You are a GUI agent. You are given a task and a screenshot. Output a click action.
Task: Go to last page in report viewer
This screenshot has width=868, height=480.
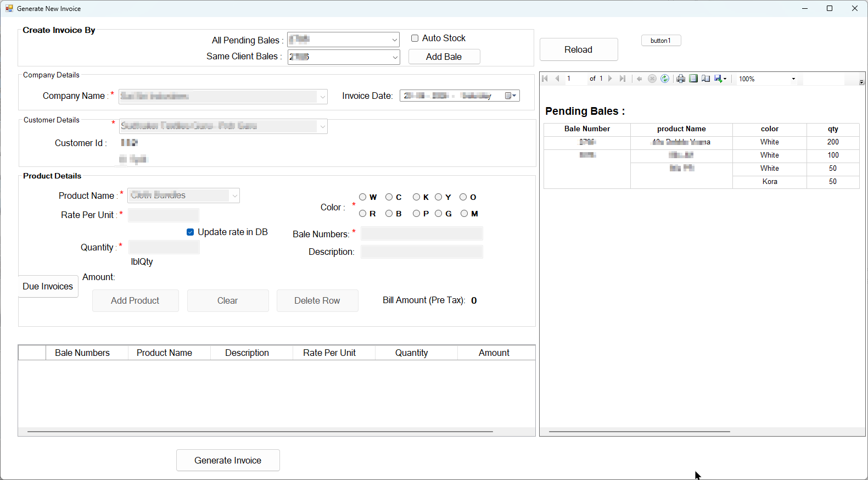(623, 79)
